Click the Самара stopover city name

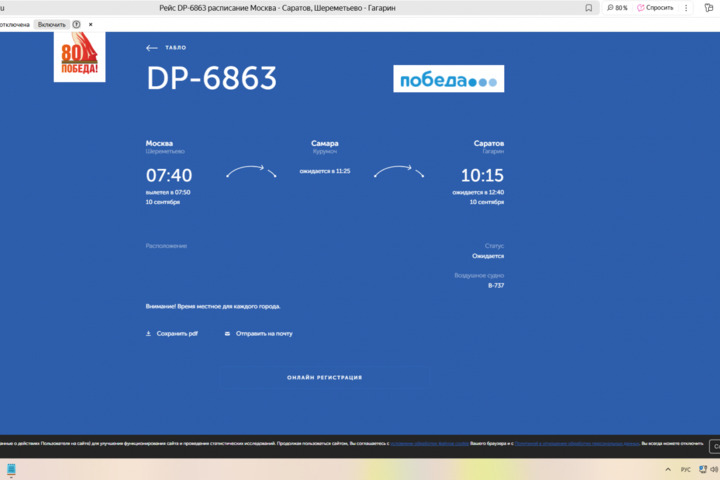(x=325, y=143)
